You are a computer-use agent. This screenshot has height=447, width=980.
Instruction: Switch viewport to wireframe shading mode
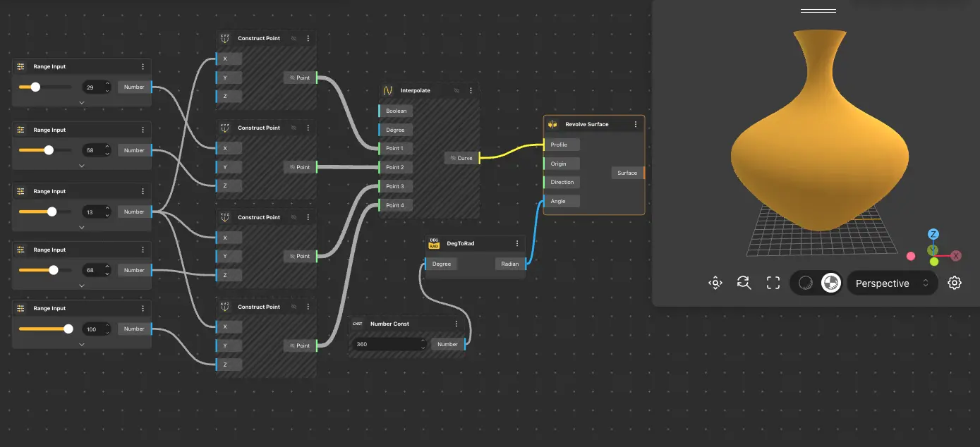806,283
